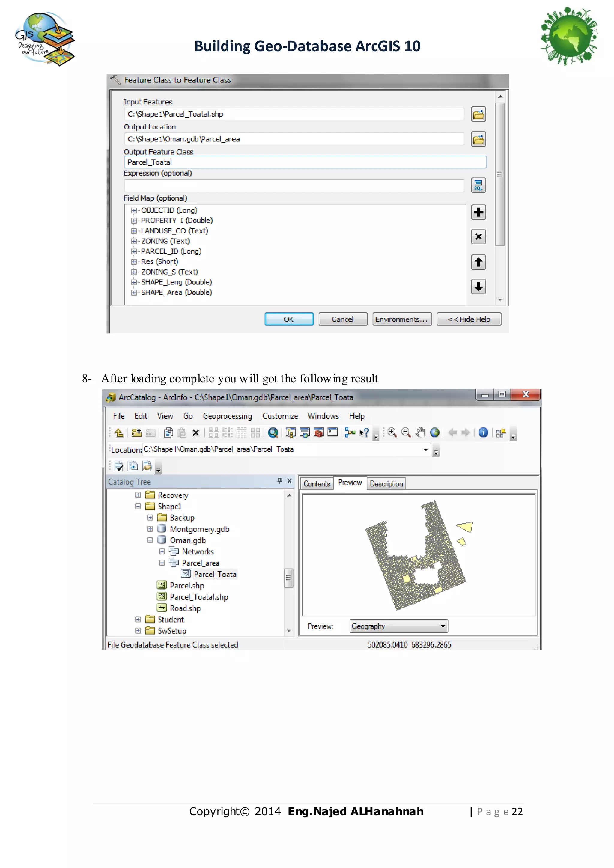The height and width of the screenshot is (868, 614).
Task: Add a field with plus button
Action: (x=478, y=212)
